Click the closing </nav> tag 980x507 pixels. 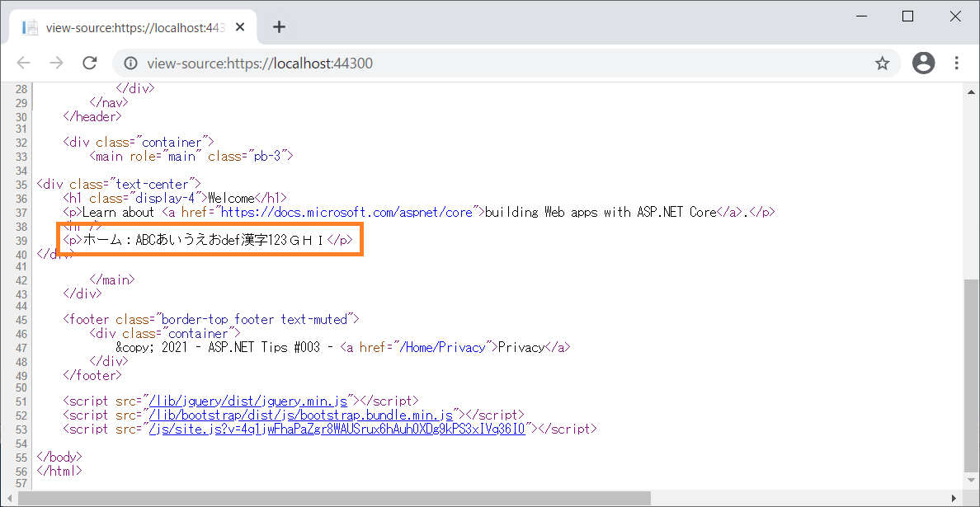[x=109, y=103]
